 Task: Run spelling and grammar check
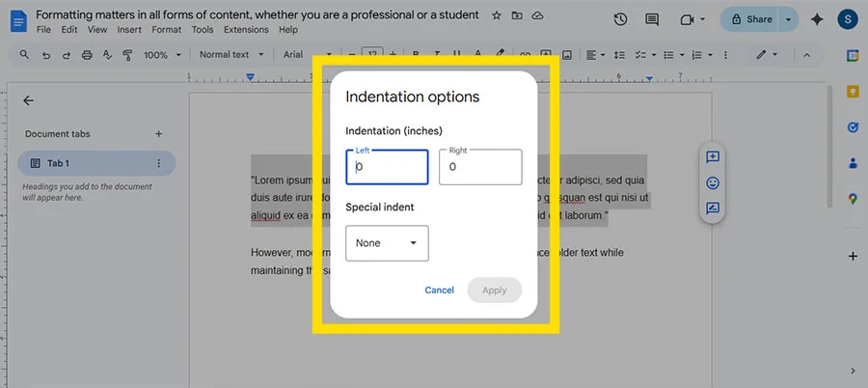pyautogui.click(x=107, y=55)
